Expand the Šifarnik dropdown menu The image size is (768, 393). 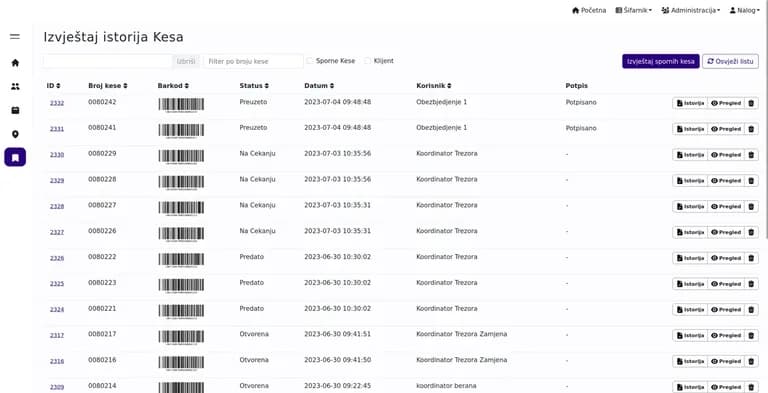634,10
